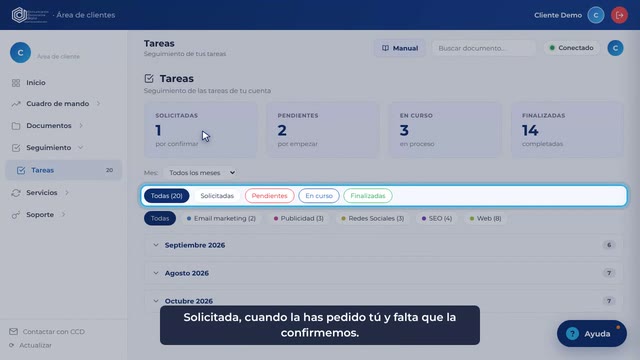Open the Solicitadas summary card
Image resolution: width=640 pixels, height=360 pixels.
[200, 130]
